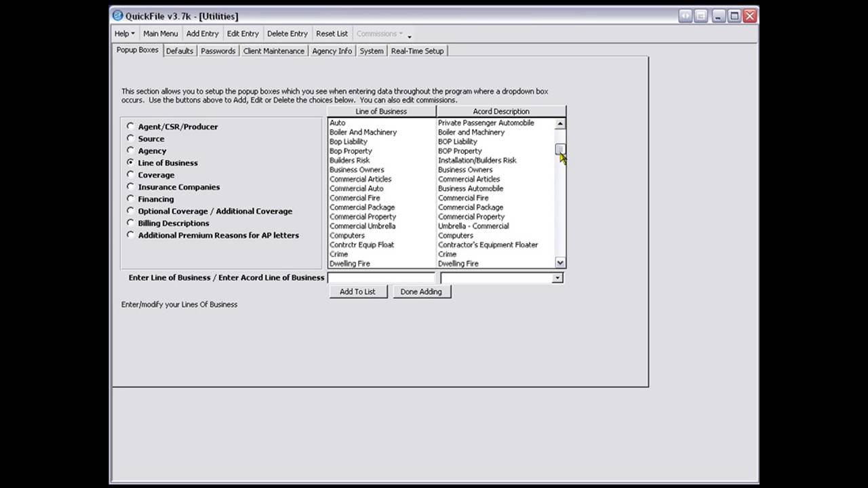This screenshot has width=868, height=488.
Task: Click the Done Adding button
Action: [421, 291]
